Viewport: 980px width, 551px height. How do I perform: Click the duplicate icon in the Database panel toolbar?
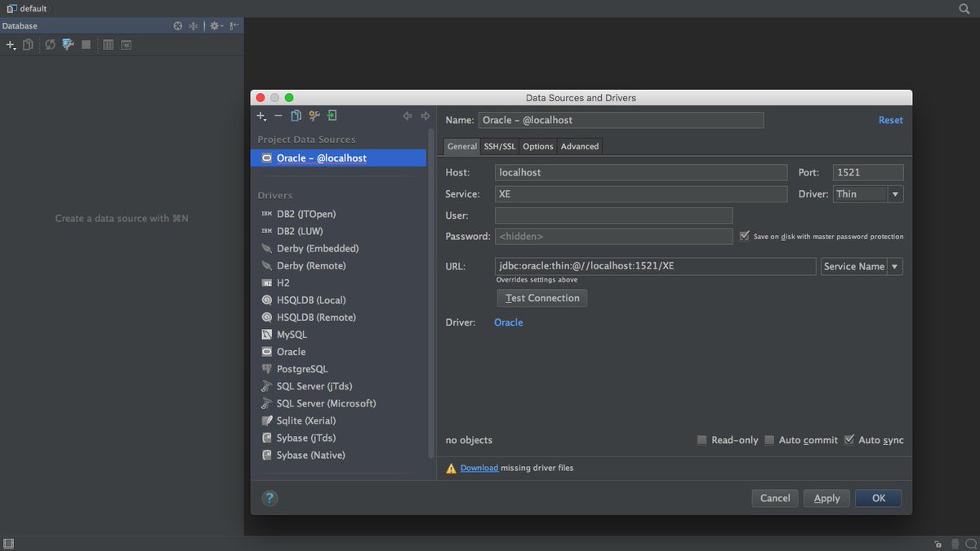point(29,45)
